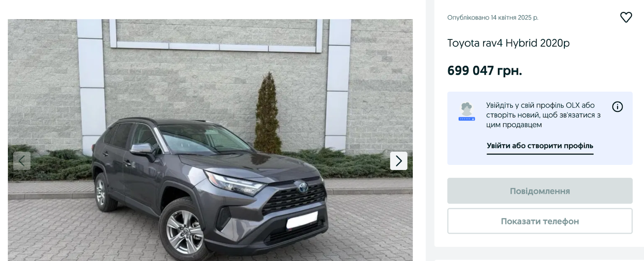Viewport: 644px width, 261px height.
Task: Click the price '699 047 грн.'
Action: coord(485,71)
